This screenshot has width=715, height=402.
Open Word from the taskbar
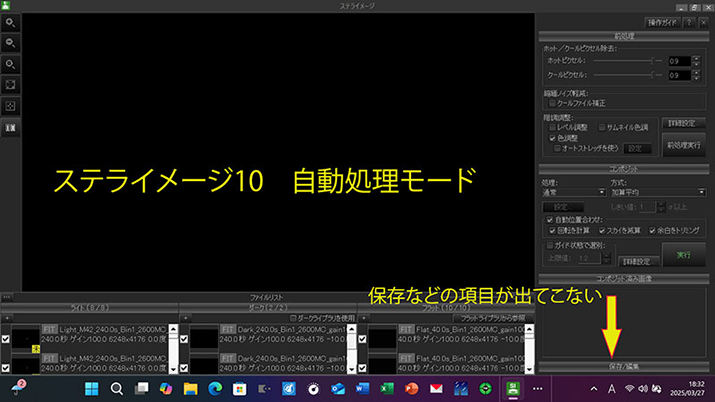pos(363,389)
